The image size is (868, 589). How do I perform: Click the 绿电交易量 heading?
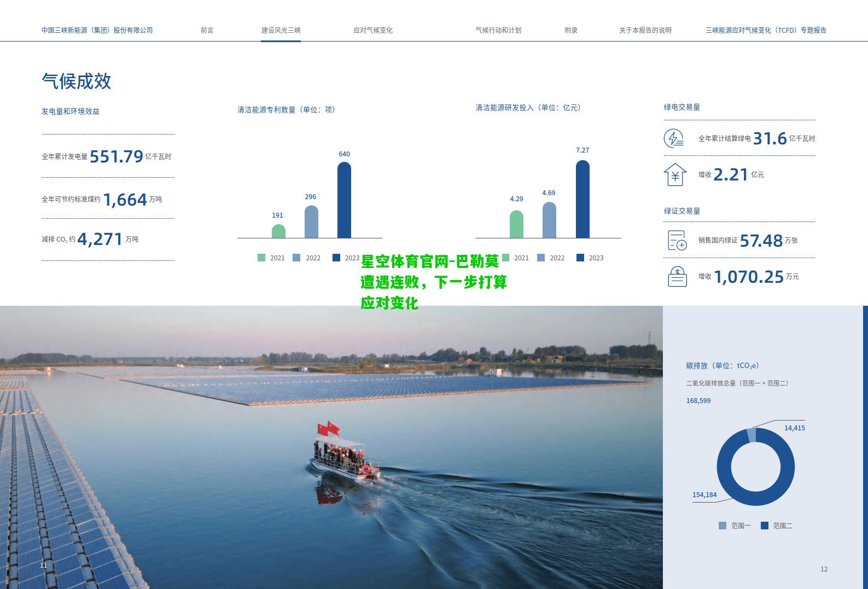click(x=682, y=107)
